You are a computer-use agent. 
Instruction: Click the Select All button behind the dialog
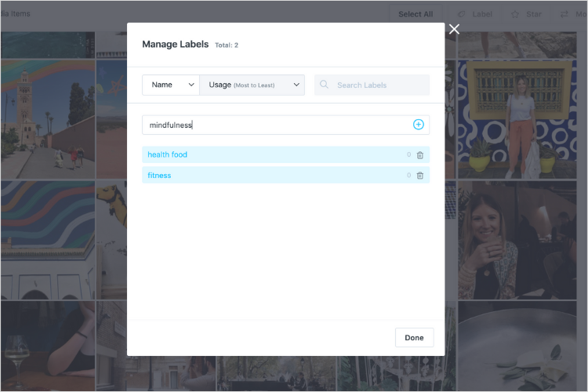point(416,14)
